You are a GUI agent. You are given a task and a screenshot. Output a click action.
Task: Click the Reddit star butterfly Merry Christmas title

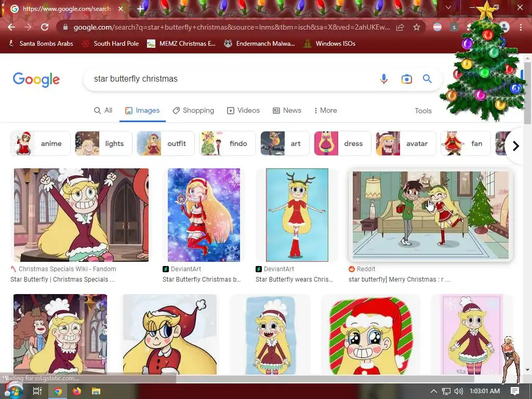400,279
